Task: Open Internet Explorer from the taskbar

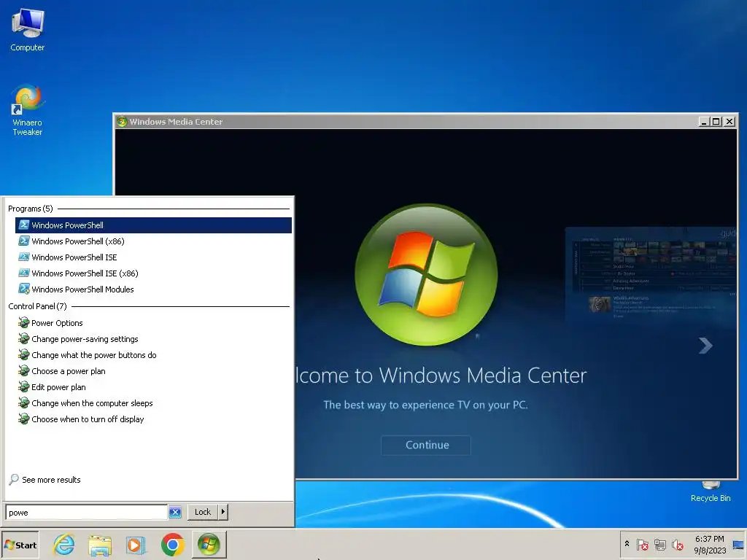Action: 64,545
